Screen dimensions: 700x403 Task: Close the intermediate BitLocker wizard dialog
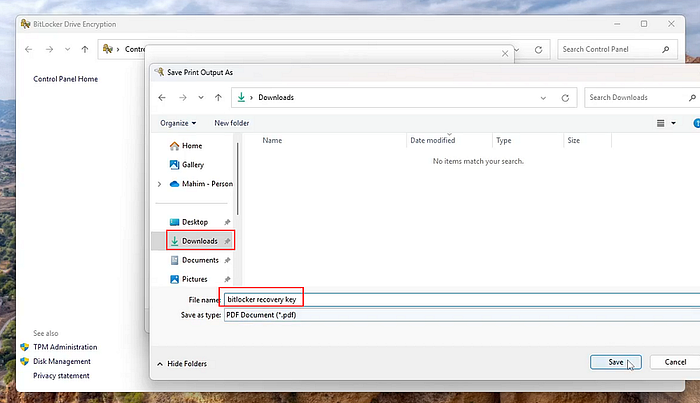(x=505, y=54)
